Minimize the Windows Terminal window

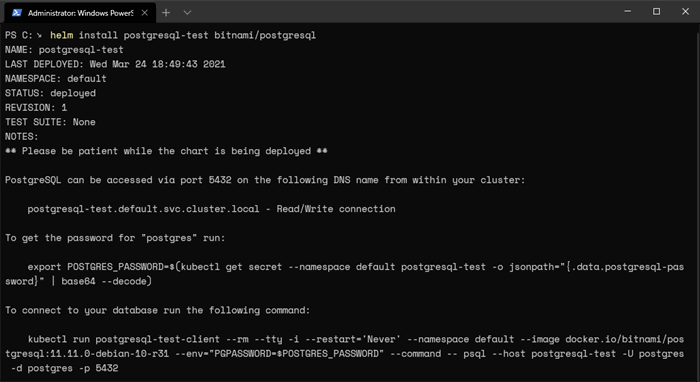(x=628, y=12)
